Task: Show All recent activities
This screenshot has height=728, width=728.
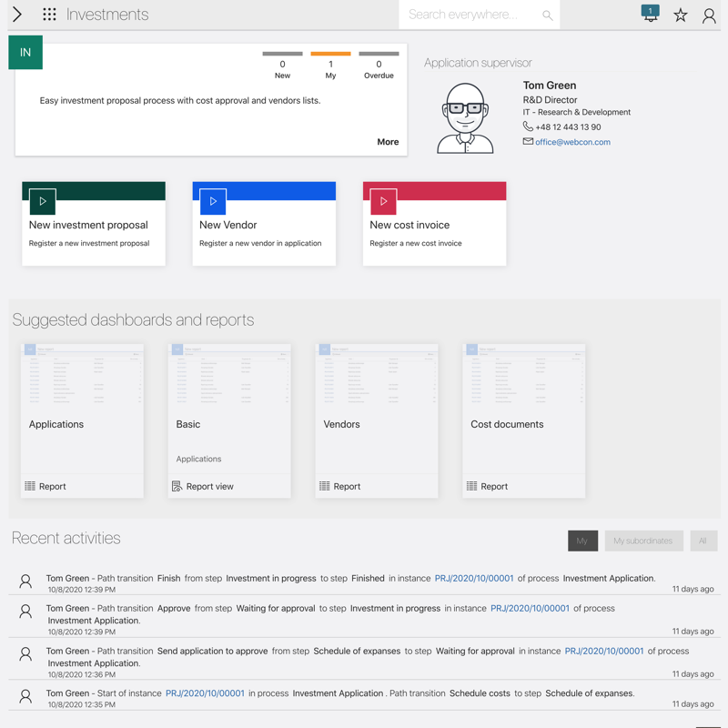Action: (x=703, y=541)
